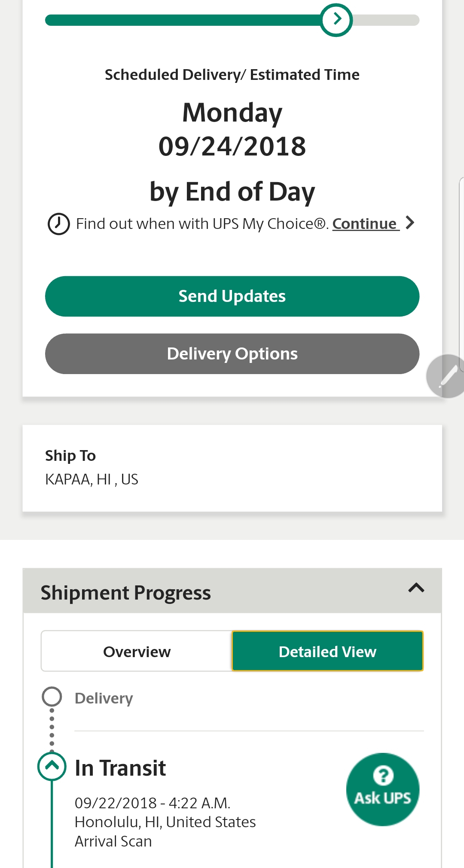
Task: Click the Honolulu Arrival Scan entry
Action: point(165,822)
